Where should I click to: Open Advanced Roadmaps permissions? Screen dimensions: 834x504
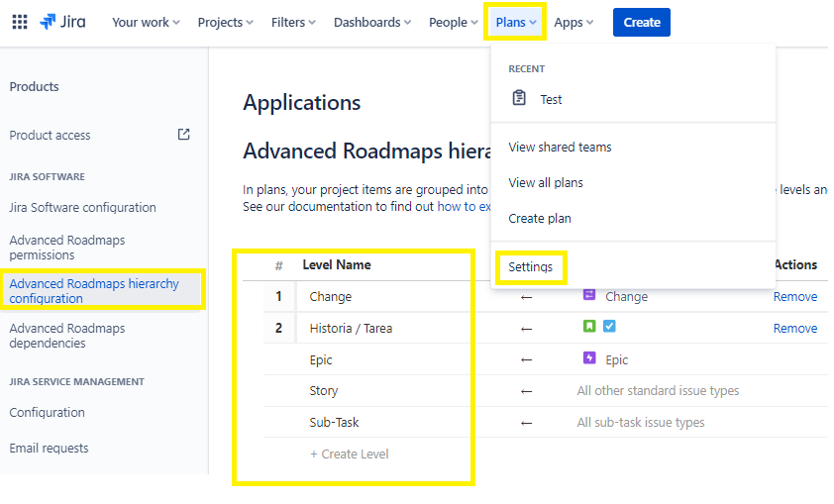[67, 248]
